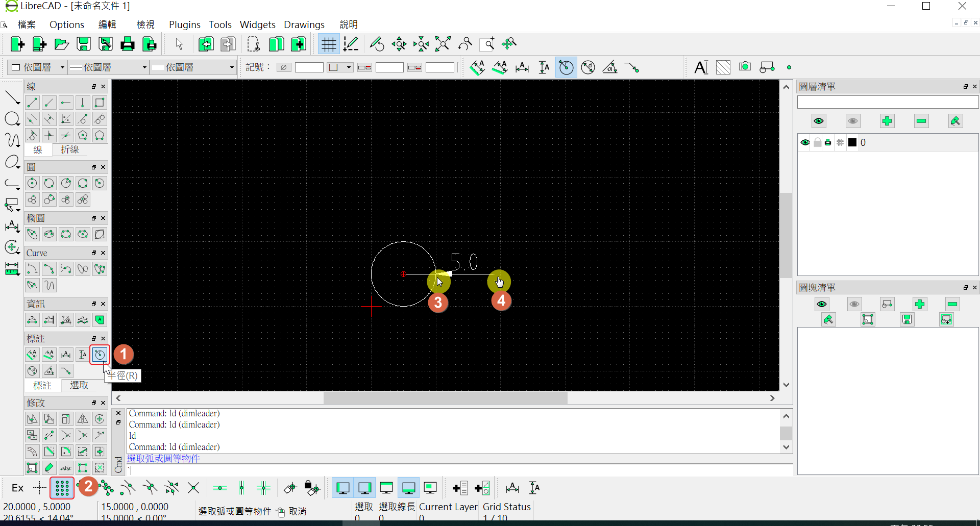
Task: Click the 半徑 radius dimension tool in 標註 panel
Action: [x=100, y=355]
